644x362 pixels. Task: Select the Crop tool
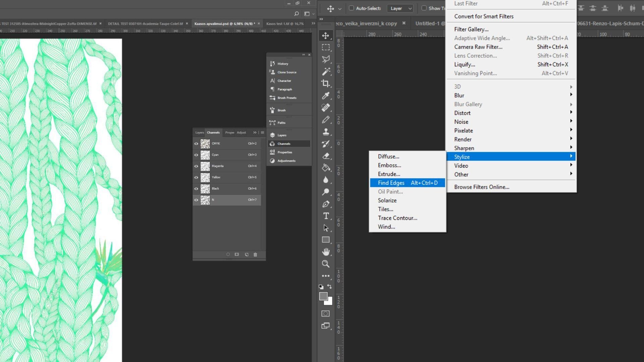coord(325,83)
